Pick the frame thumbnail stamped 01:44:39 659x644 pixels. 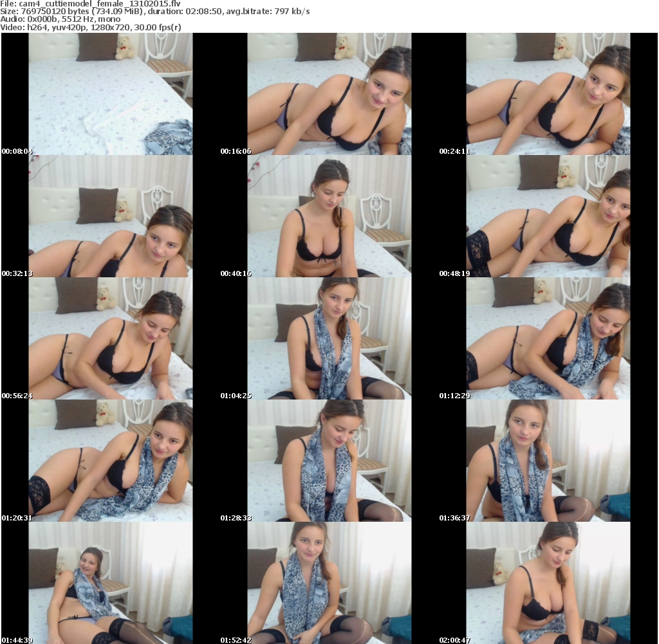[x=111, y=583]
